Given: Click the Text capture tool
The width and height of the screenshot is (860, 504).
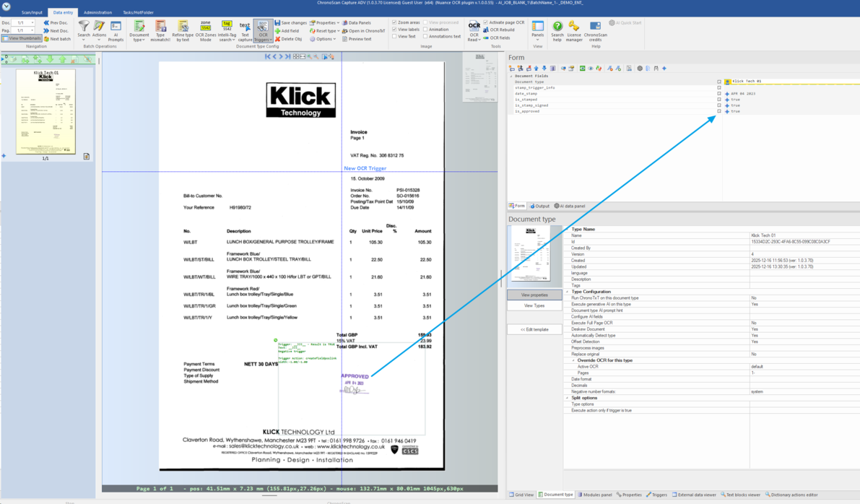Looking at the screenshot, I should (245, 30).
